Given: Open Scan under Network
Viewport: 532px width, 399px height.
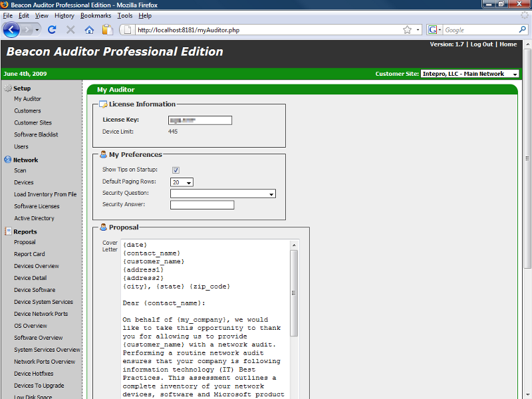Looking at the screenshot, I should [20, 170].
